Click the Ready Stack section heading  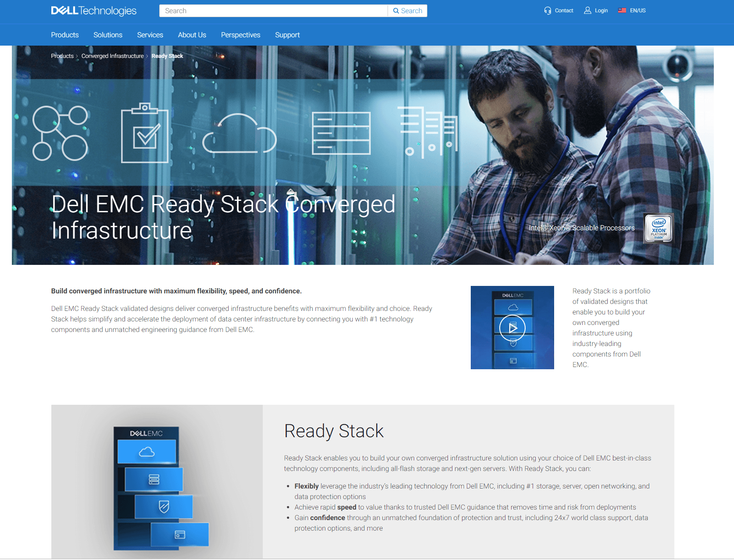pyautogui.click(x=334, y=431)
